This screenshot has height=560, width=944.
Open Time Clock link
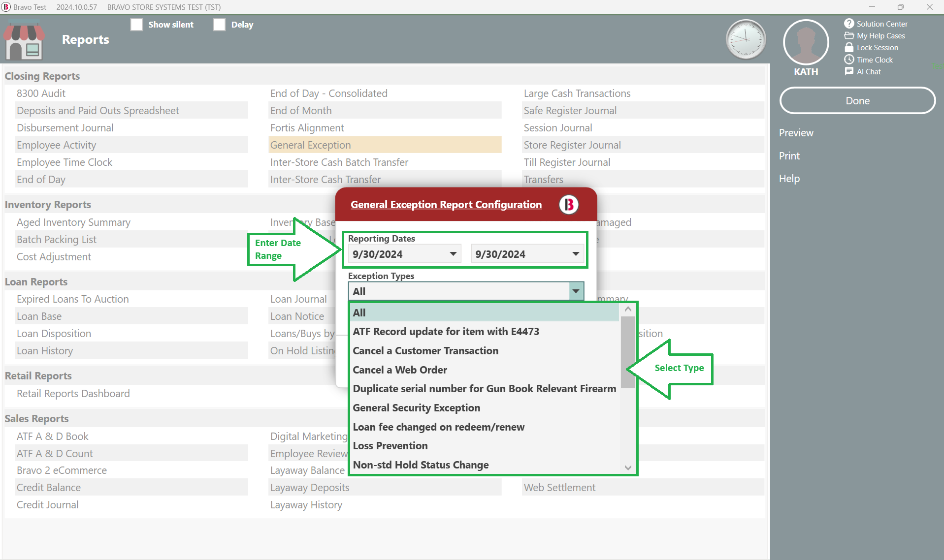pyautogui.click(x=875, y=60)
